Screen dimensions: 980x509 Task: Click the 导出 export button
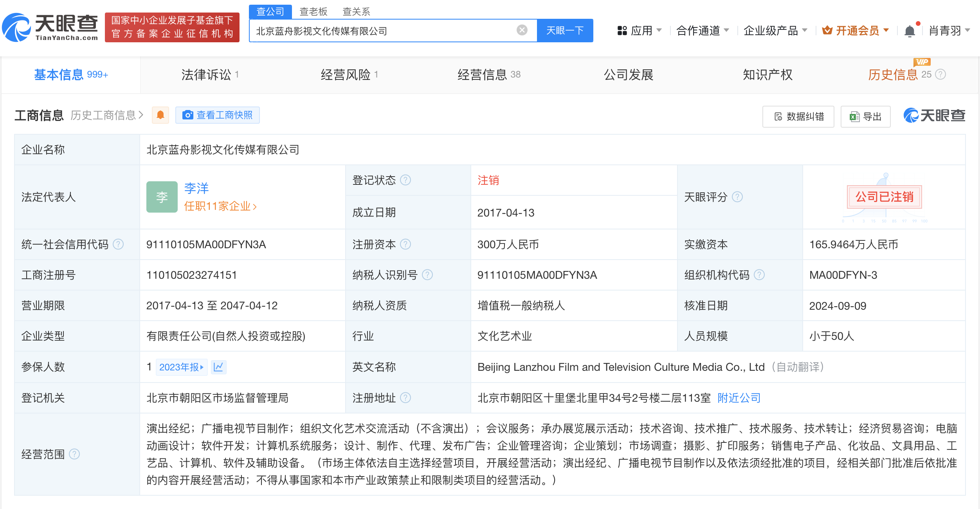tap(865, 116)
